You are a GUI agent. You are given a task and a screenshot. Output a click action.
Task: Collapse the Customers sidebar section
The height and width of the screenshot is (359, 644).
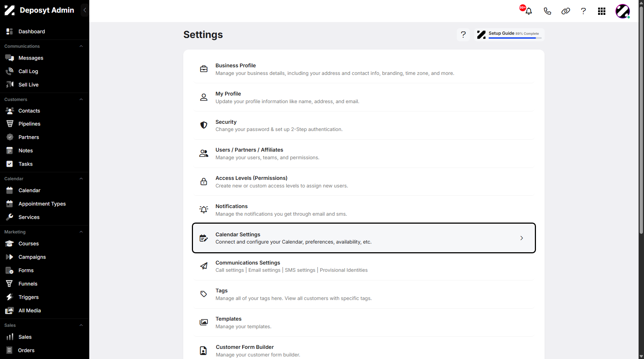81,100
